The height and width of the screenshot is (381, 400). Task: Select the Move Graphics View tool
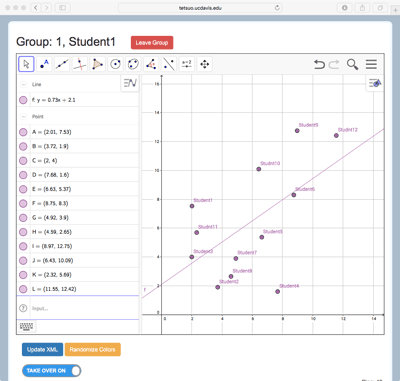point(205,64)
